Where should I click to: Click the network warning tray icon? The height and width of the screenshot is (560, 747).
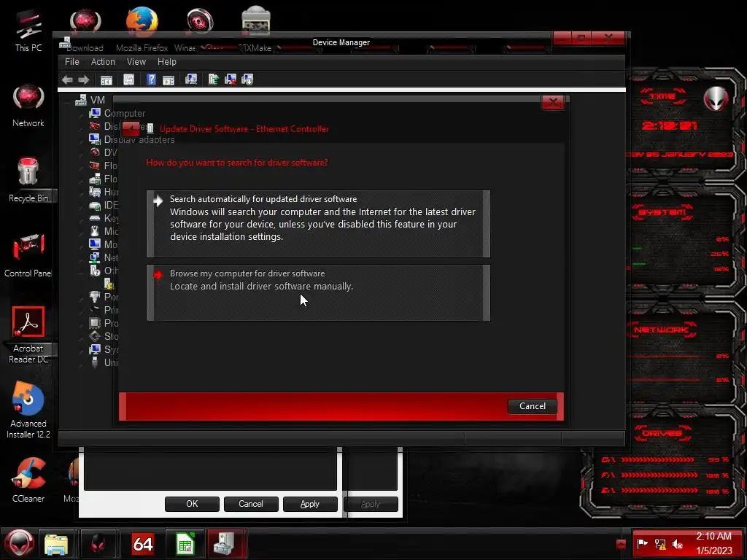point(659,543)
